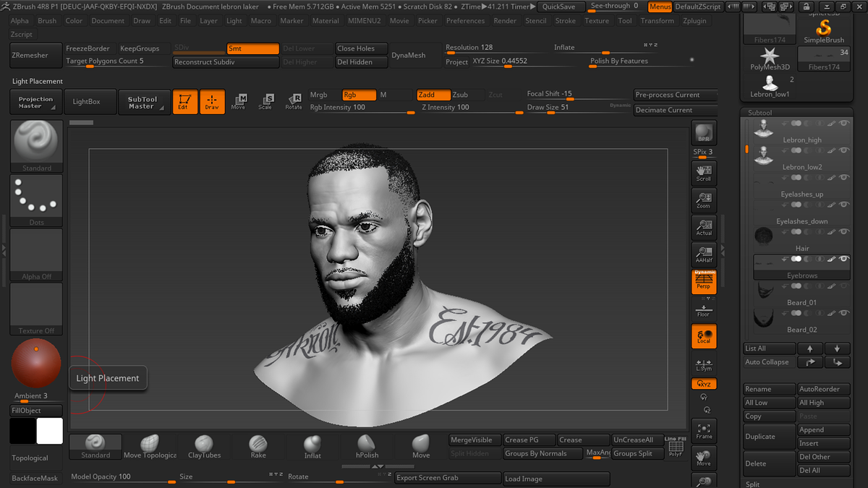The height and width of the screenshot is (488, 868).
Task: Hide the Eyebrows subtool via eye icon
Action: point(844,259)
